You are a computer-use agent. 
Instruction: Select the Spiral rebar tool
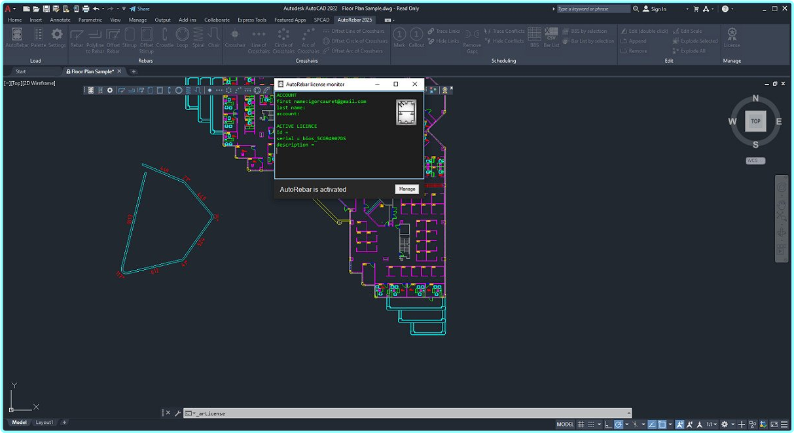click(198, 37)
